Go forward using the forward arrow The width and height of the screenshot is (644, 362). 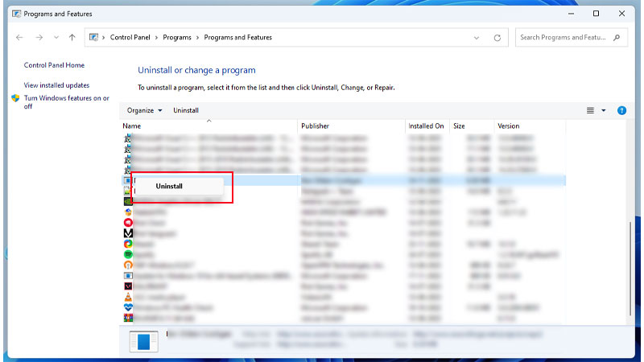(39, 37)
